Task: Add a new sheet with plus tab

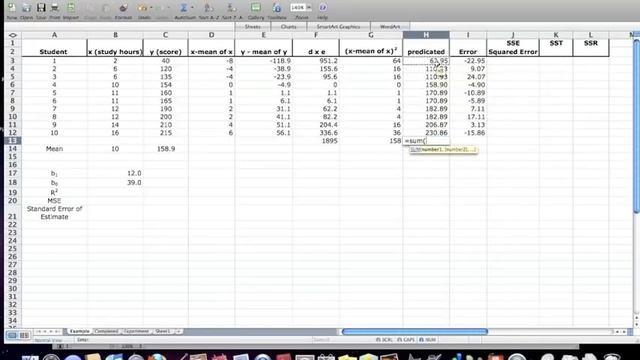Action: 178,331
